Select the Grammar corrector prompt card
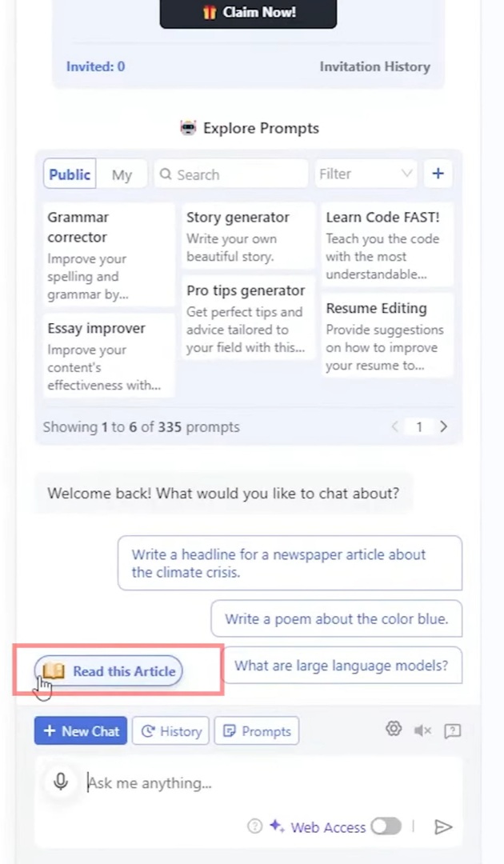Viewport: 504px width, 864px height. (109, 254)
